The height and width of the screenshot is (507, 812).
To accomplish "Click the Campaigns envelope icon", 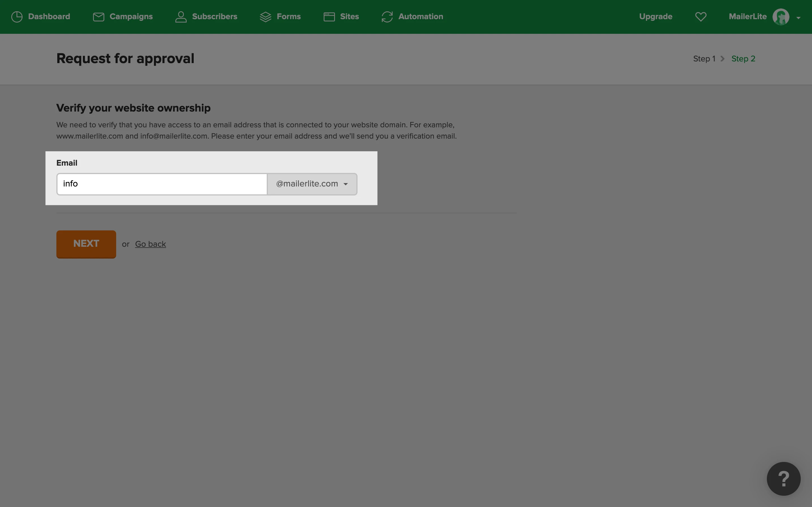I will point(98,17).
